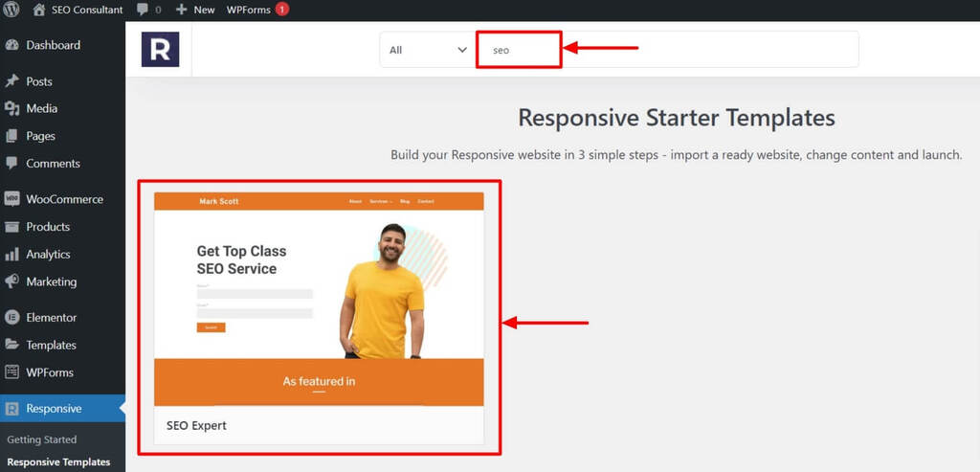980x472 pixels.
Task: Click the WordPress logo icon
Action: pos(11,10)
